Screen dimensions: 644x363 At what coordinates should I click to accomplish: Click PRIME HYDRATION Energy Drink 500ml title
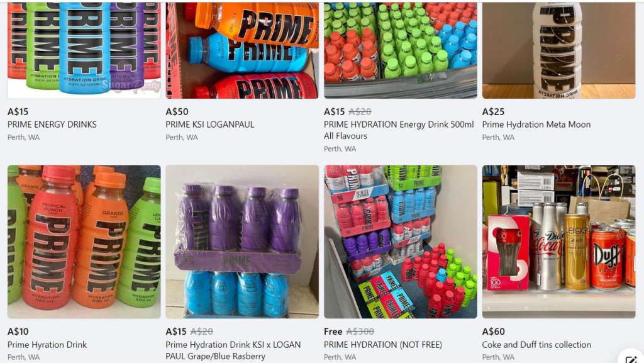(x=399, y=130)
